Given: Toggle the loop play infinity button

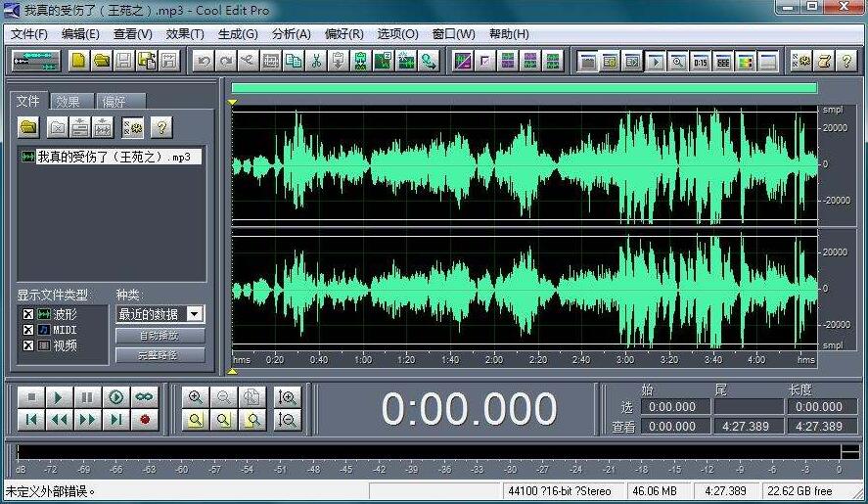Looking at the screenshot, I should (x=145, y=396).
